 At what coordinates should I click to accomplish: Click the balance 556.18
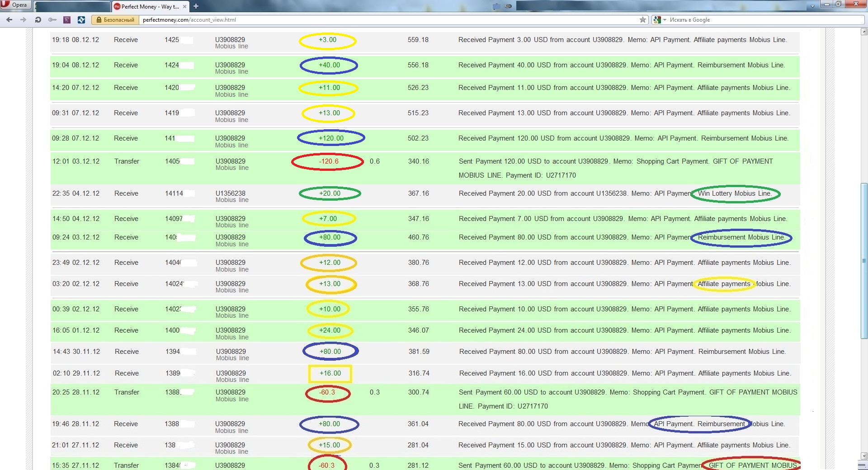(418, 65)
